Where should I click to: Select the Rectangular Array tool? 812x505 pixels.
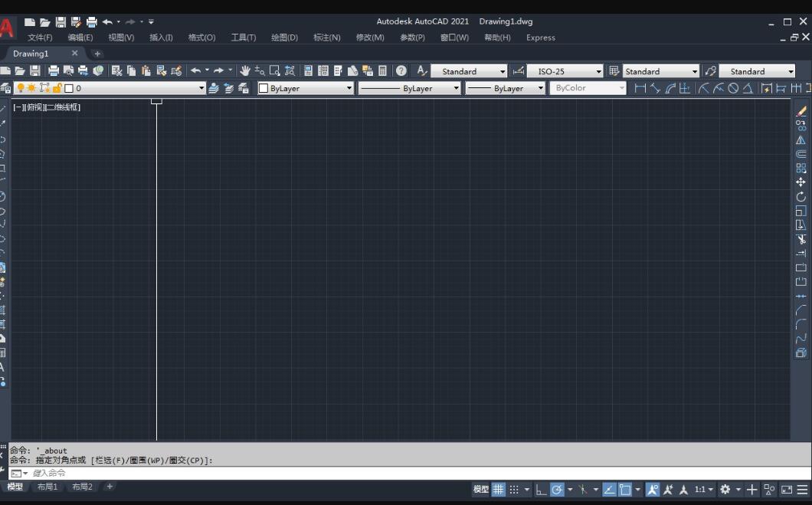(x=801, y=169)
